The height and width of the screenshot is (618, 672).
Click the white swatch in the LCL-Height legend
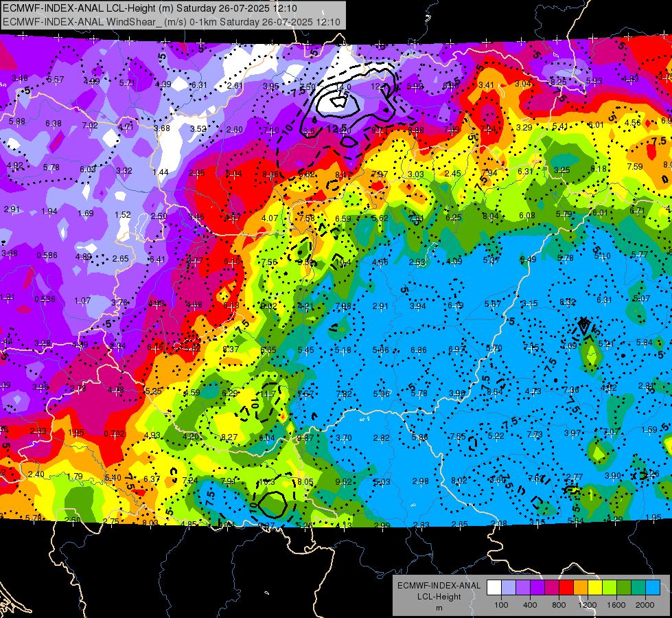point(494,588)
